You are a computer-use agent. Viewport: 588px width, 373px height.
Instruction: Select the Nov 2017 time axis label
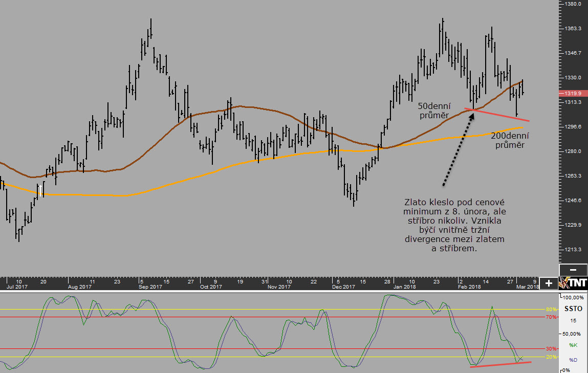click(279, 287)
